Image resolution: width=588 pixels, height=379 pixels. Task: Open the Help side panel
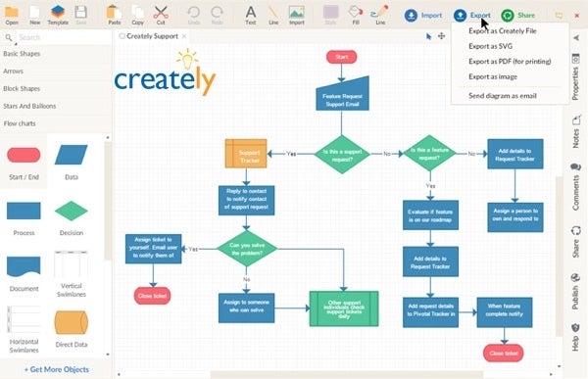coord(575,337)
